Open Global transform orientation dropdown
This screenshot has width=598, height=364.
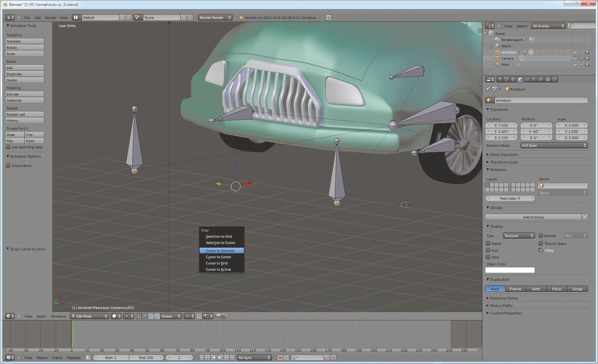tap(171, 316)
